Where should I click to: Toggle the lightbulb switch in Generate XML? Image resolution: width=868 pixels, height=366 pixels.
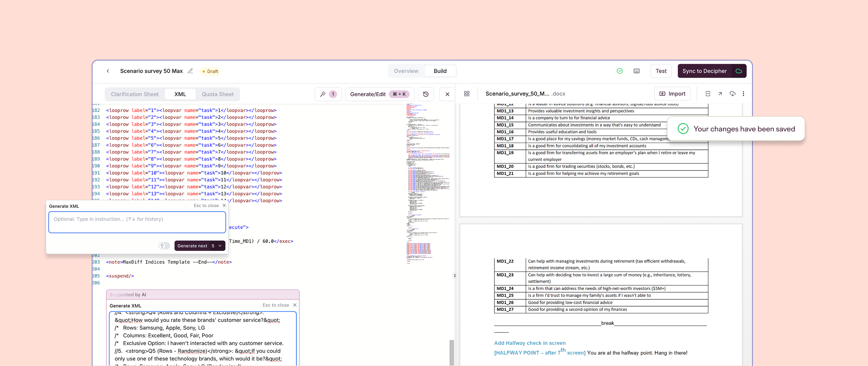click(164, 246)
